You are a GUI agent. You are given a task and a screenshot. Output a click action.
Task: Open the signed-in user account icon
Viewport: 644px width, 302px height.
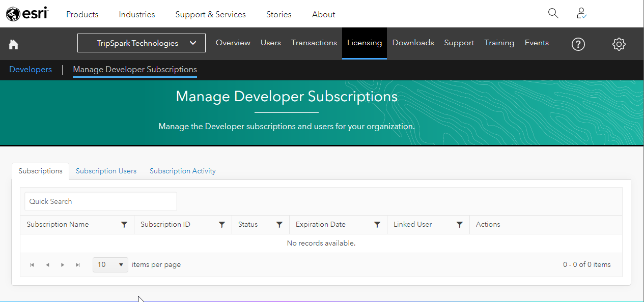click(x=581, y=14)
